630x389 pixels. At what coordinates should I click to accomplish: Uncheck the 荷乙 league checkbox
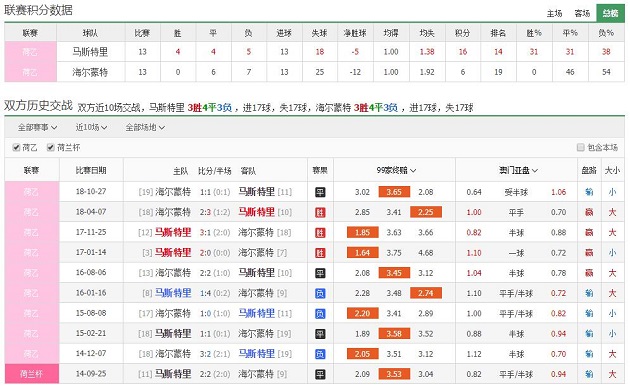(16, 147)
